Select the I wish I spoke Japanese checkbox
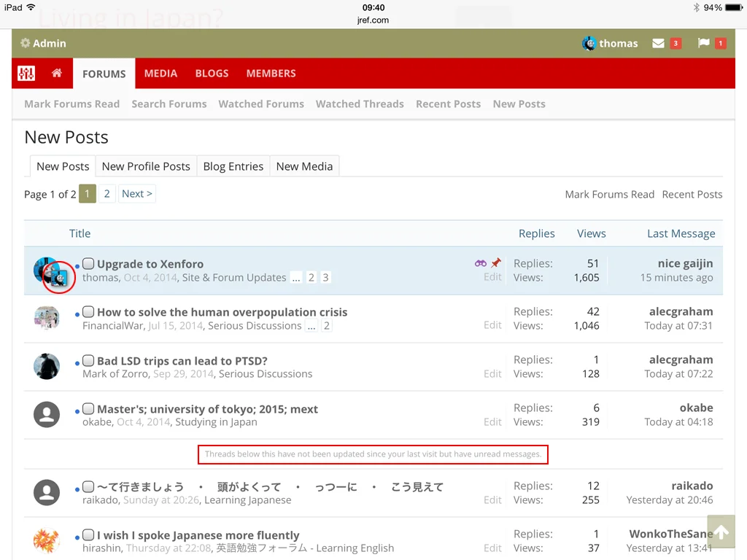This screenshot has height=560, width=747. tap(88, 534)
